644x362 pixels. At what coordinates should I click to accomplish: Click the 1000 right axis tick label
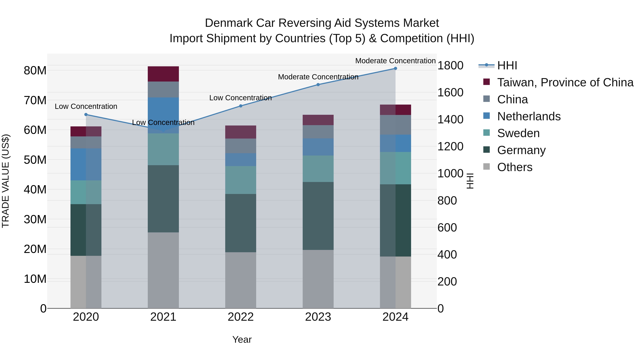[450, 173]
